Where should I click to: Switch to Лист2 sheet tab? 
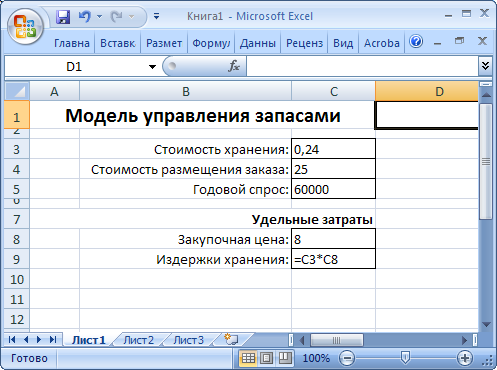coord(138,340)
